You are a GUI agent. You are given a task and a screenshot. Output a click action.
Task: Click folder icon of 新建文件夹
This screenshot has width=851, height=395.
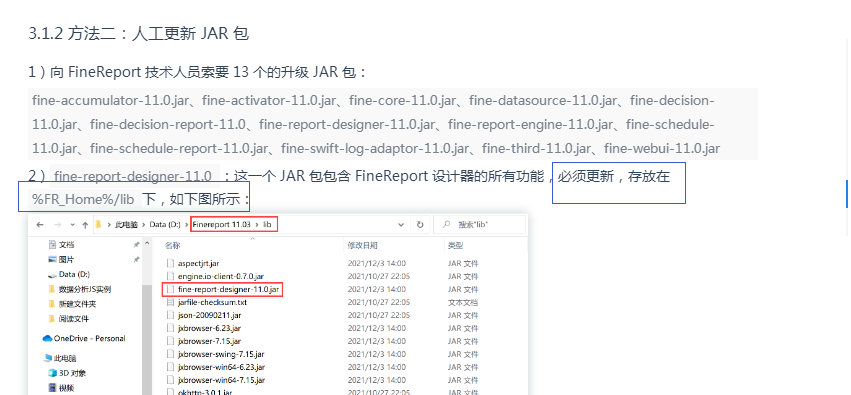coord(52,304)
